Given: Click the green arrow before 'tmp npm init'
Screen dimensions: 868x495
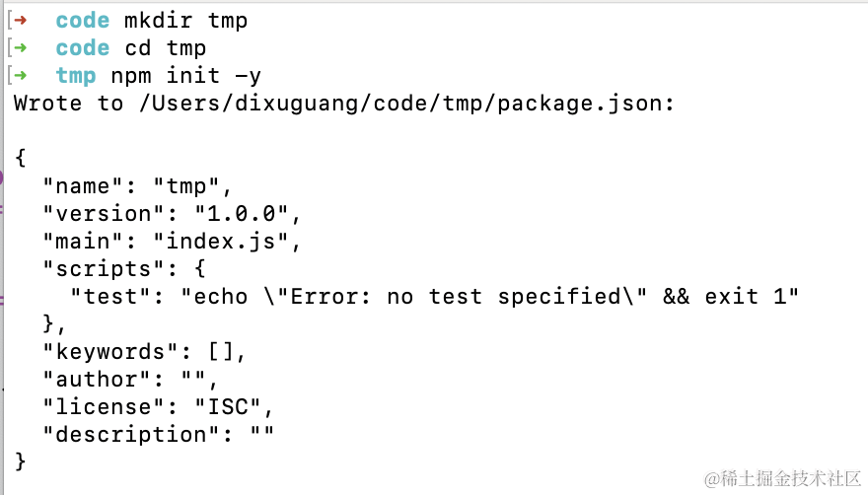Looking at the screenshot, I should [x=21, y=76].
